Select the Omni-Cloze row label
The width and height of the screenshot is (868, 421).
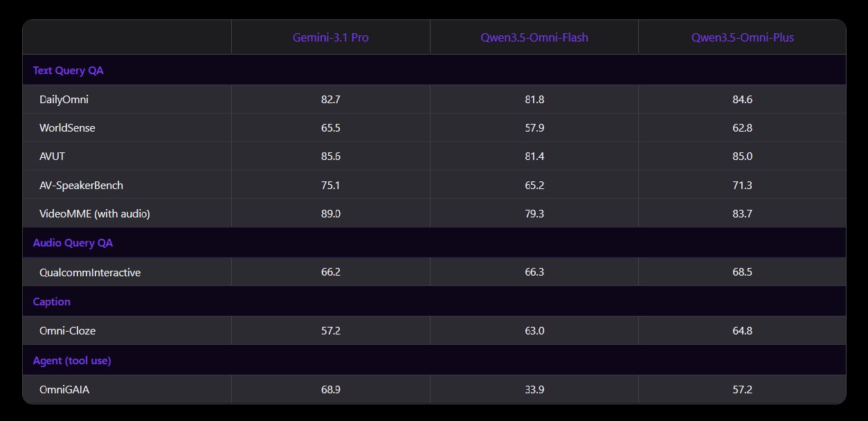67,331
